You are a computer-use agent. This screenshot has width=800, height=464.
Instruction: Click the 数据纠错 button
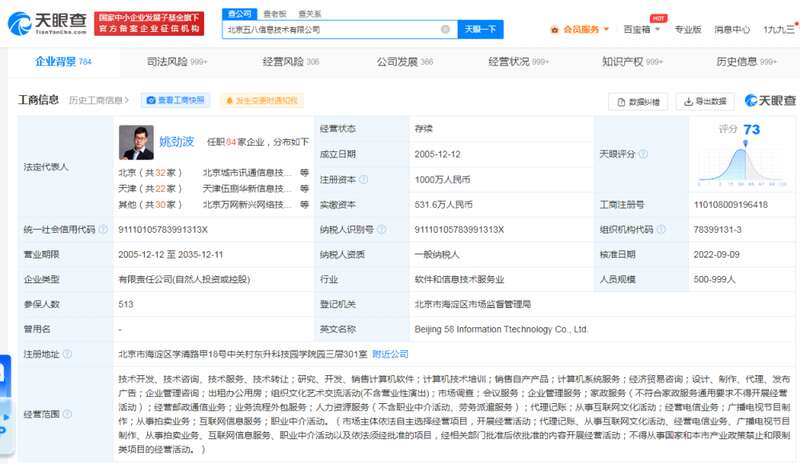point(638,102)
